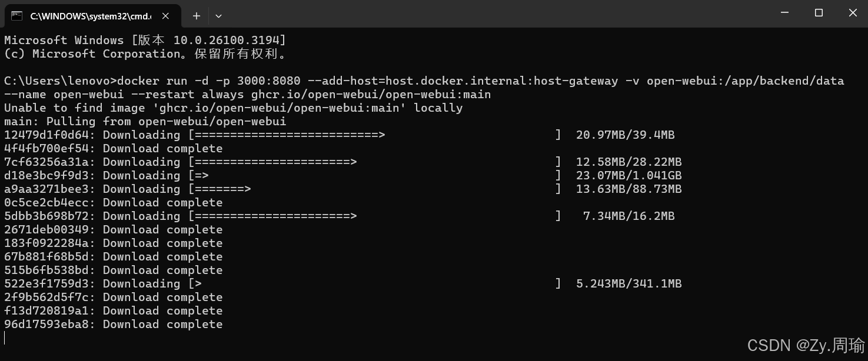Select the blinking cursor at the prompt
868x361 pixels.
point(5,337)
